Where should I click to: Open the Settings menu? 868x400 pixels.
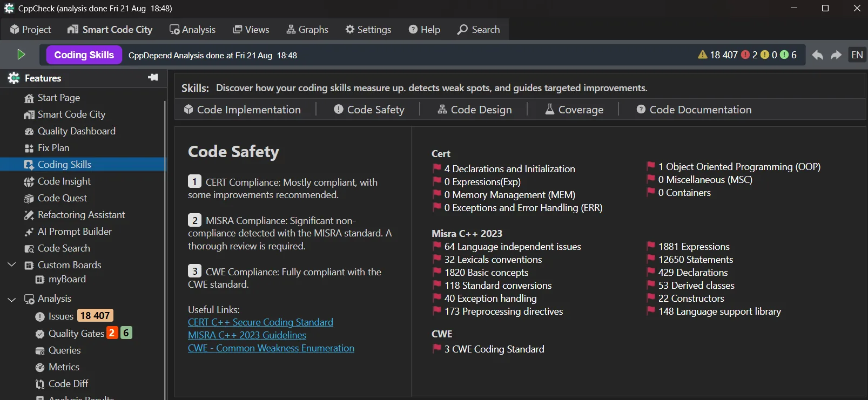tap(368, 29)
